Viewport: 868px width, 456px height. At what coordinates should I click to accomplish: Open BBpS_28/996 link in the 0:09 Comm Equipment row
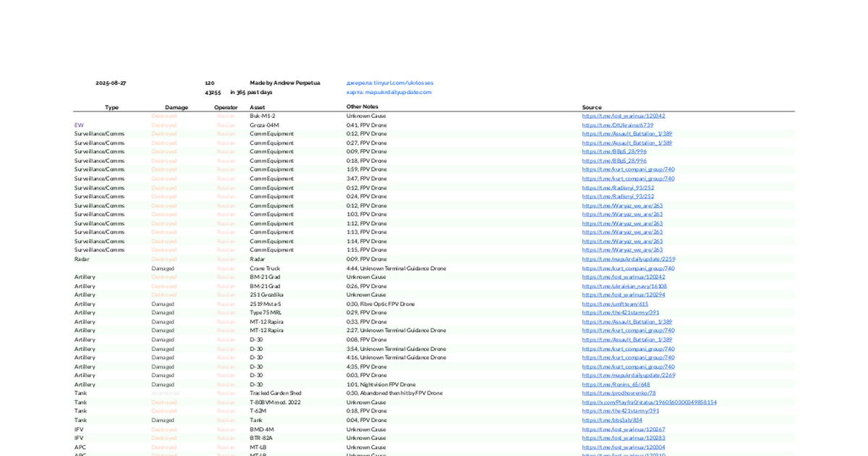point(614,151)
